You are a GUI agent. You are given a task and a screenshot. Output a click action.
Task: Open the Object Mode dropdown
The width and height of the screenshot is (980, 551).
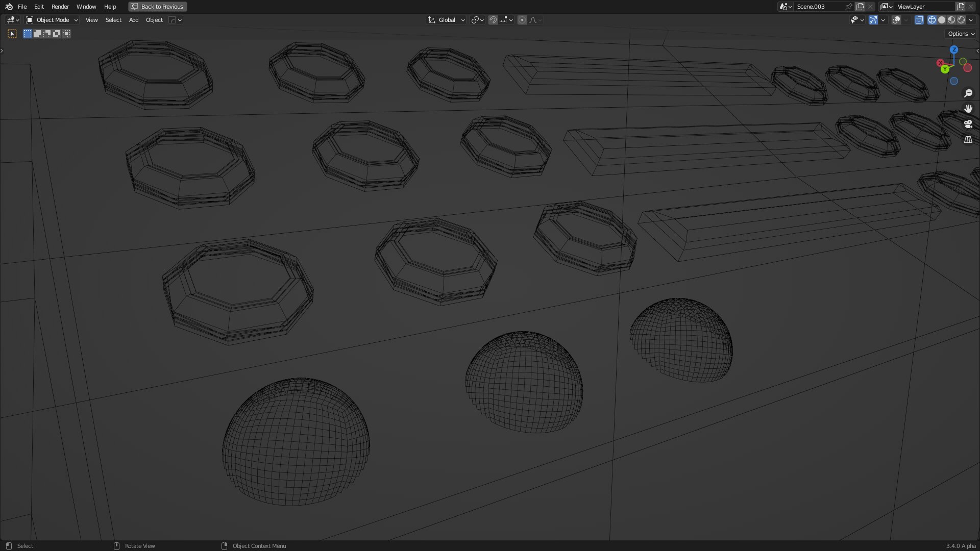pyautogui.click(x=52, y=20)
